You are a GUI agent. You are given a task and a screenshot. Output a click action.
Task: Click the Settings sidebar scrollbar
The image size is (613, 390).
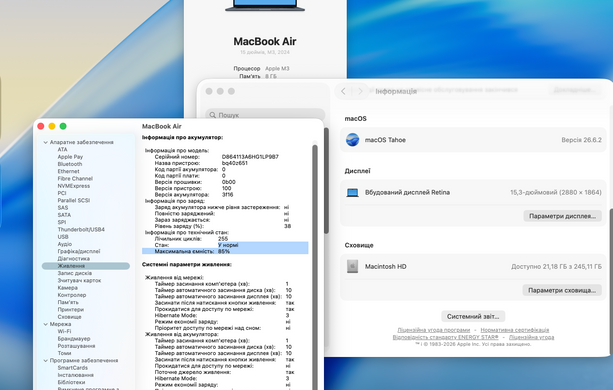click(326, 181)
